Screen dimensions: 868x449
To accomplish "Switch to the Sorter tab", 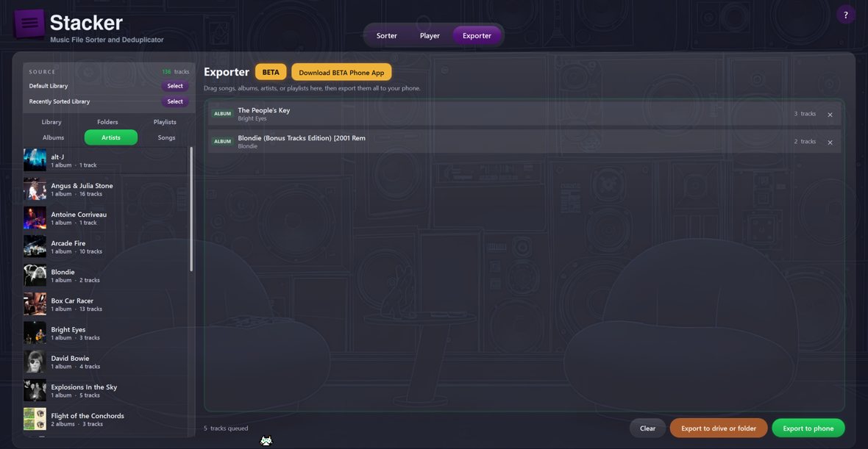I will pyautogui.click(x=386, y=35).
